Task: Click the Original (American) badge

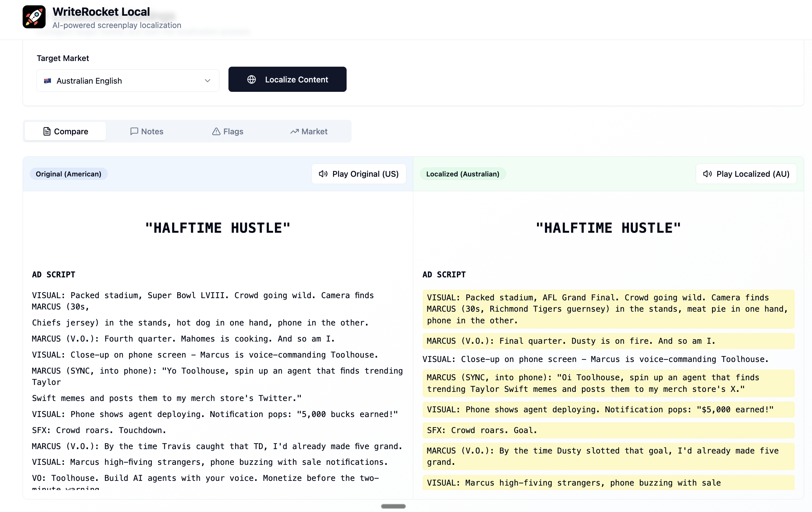Action: click(x=69, y=174)
